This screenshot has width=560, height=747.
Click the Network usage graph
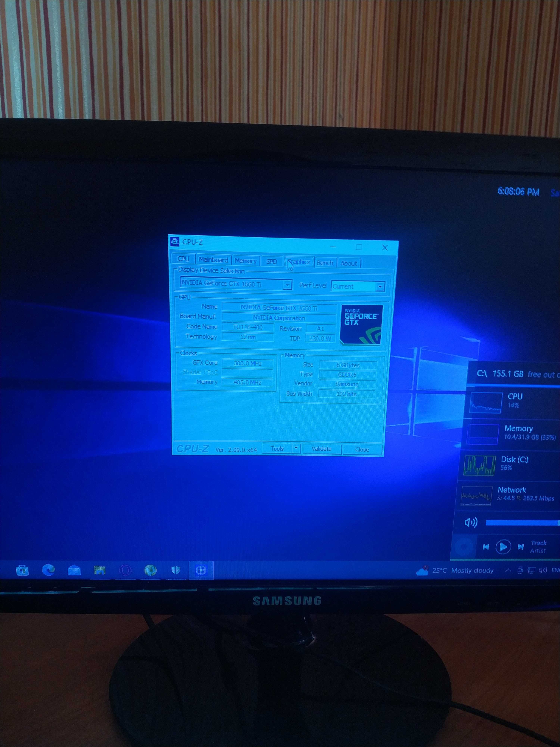(476, 495)
